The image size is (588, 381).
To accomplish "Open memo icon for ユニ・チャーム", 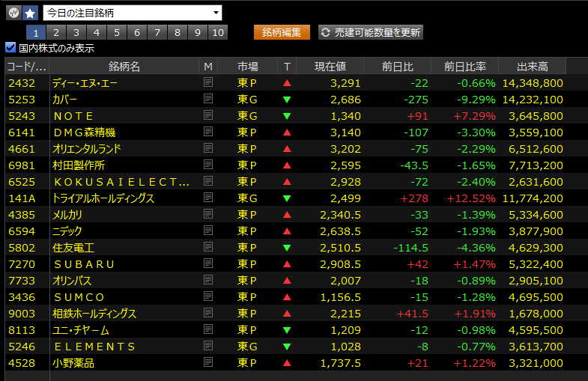I will 208,329.
